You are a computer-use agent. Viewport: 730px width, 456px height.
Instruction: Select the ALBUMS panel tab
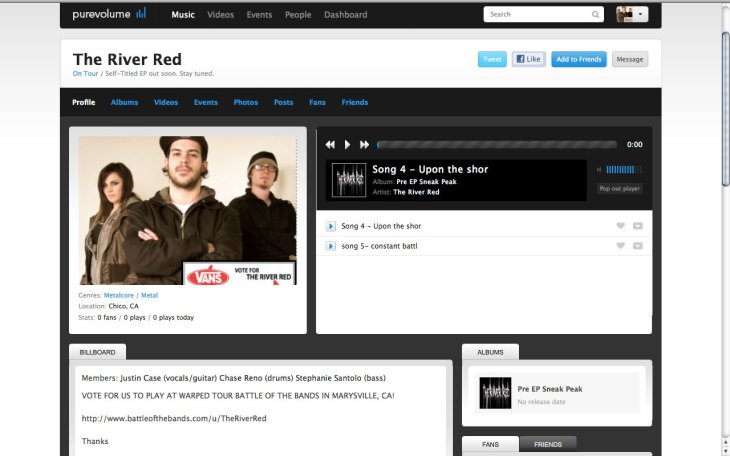(x=490, y=352)
